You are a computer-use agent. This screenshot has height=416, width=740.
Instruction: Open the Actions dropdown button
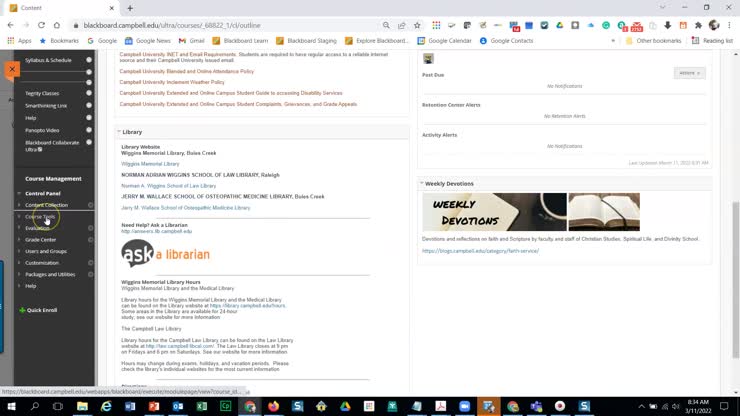tap(689, 73)
